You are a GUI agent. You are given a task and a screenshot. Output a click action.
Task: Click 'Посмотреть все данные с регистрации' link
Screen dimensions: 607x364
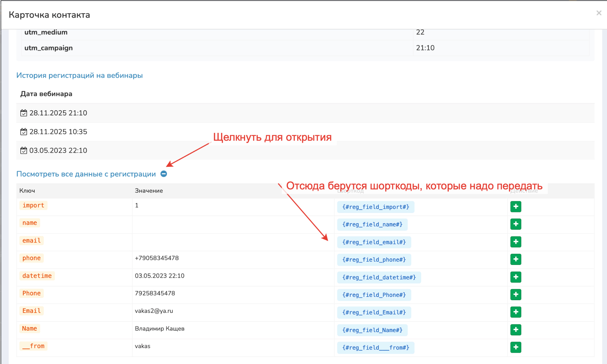click(86, 174)
